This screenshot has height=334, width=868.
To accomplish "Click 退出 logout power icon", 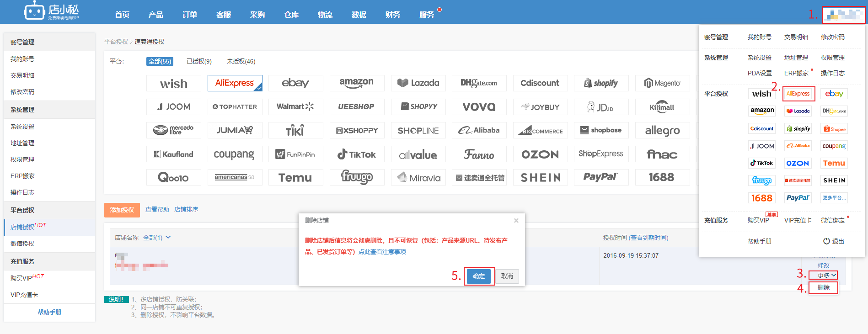I will [x=826, y=241].
